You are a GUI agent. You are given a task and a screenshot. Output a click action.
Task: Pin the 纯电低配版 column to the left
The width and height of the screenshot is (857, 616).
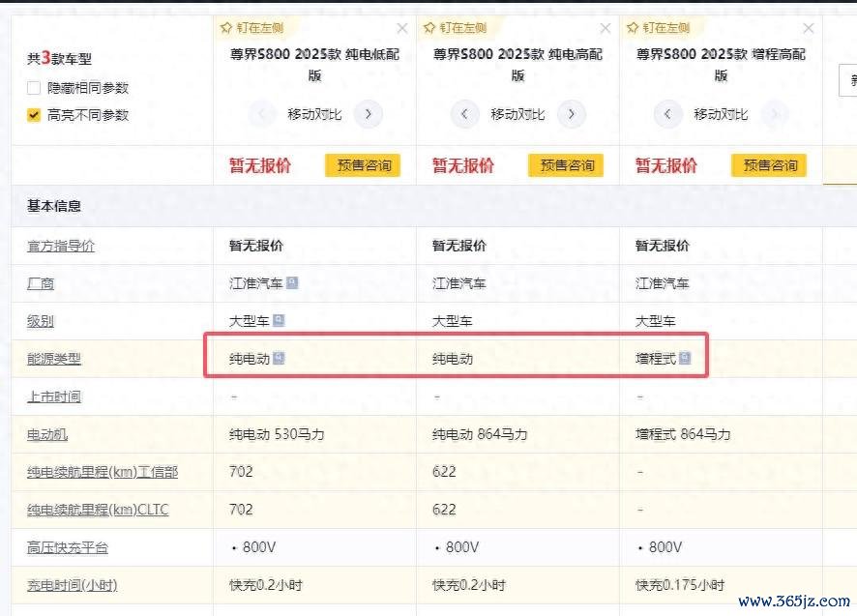click(x=251, y=27)
